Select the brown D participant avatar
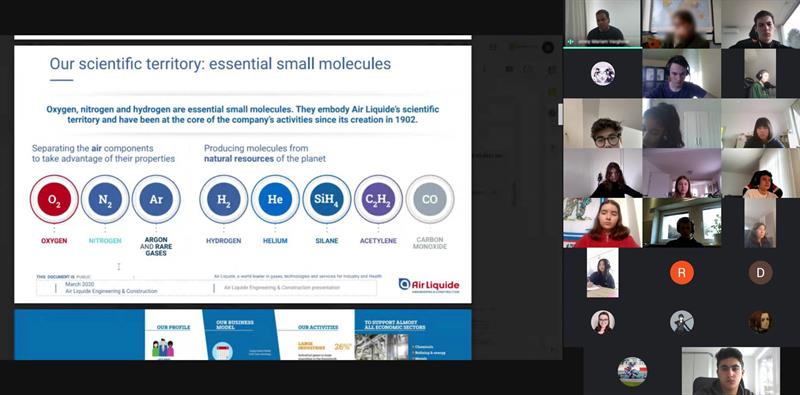 tap(760, 273)
